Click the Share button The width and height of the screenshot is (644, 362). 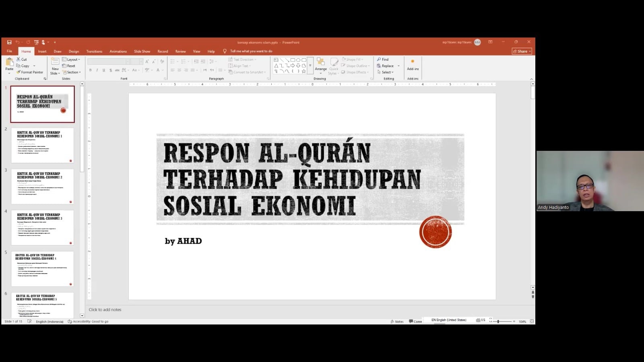(x=522, y=51)
